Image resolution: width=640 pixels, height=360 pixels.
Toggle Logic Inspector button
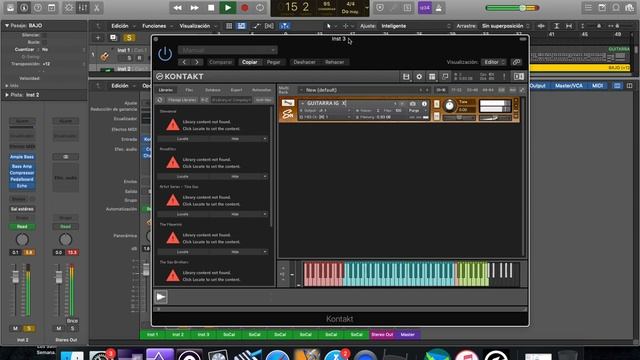pyautogui.click(x=24, y=8)
